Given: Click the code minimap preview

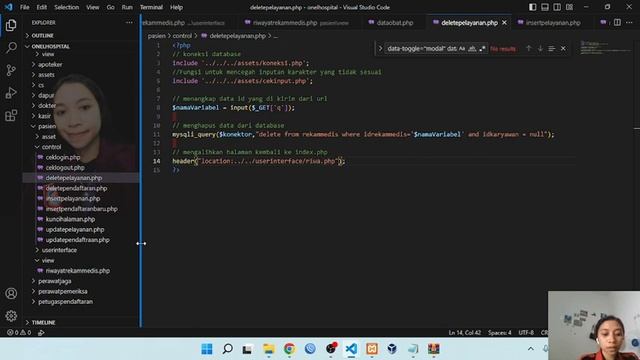Looking at the screenshot, I should pos(606,48).
